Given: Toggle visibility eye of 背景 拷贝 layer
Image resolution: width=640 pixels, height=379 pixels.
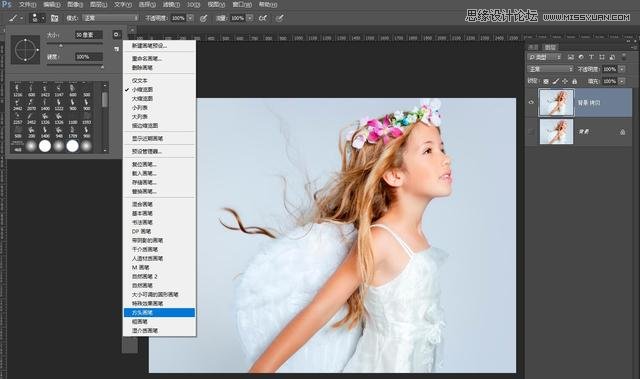Looking at the screenshot, I should pos(531,102).
